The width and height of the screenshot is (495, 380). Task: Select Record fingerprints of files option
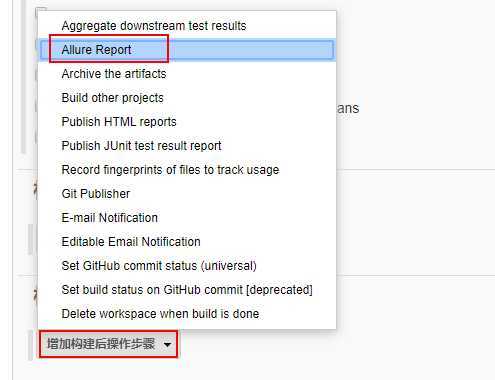187,170
